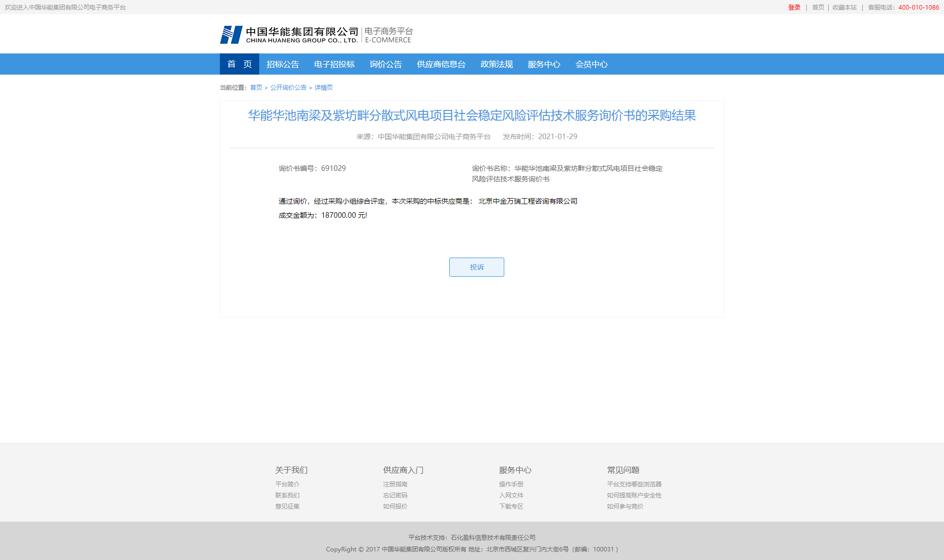
Task: Click 首页 in the breadcrumb trail
Action: [x=255, y=87]
